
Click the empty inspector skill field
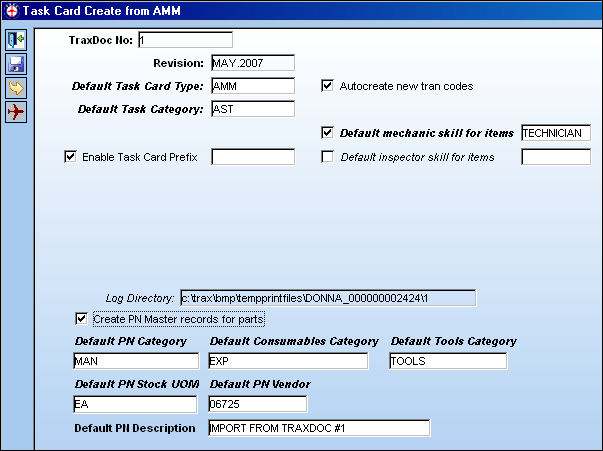556,157
